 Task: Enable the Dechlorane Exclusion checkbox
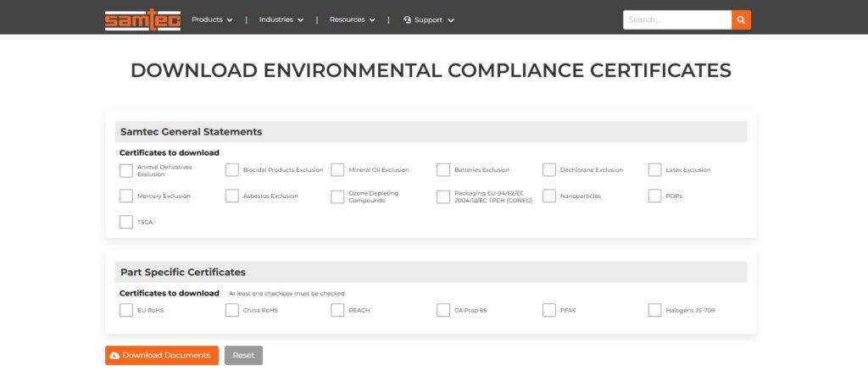[549, 170]
